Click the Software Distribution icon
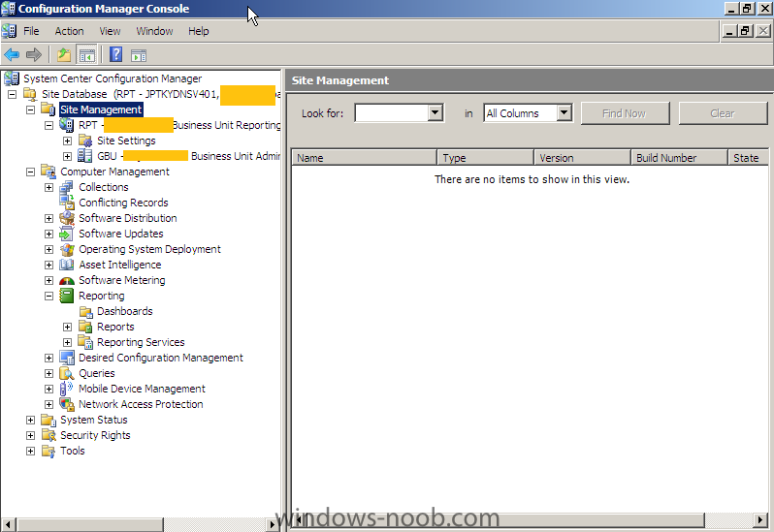Viewport: 774px width, 532px height. click(66, 218)
